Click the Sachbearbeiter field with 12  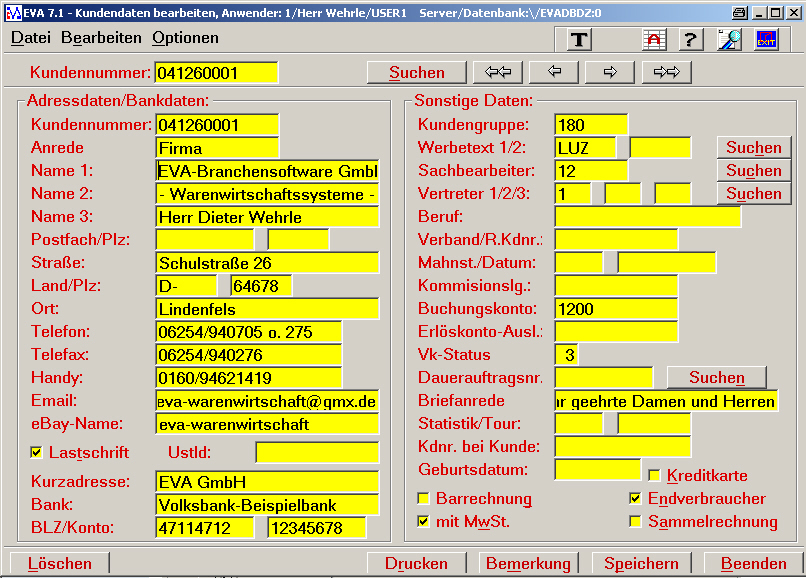(x=591, y=171)
